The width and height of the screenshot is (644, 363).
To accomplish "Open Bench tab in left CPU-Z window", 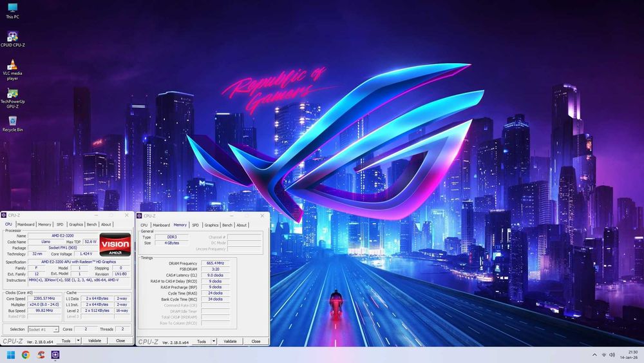I will 92,224.
